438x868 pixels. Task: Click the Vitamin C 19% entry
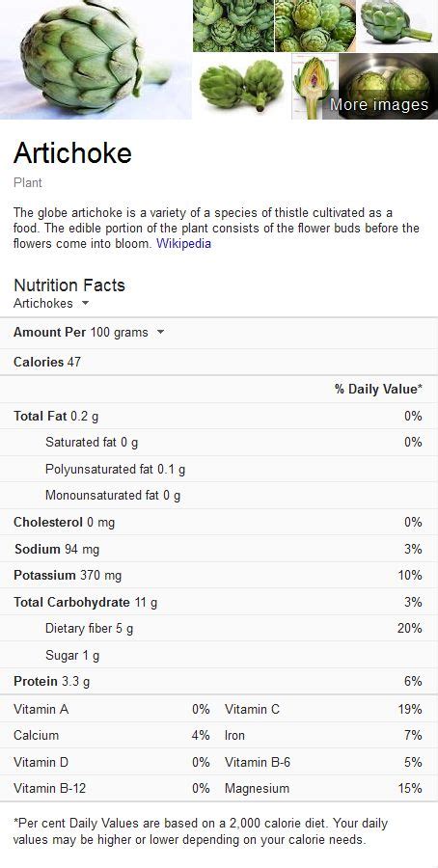tap(323, 709)
